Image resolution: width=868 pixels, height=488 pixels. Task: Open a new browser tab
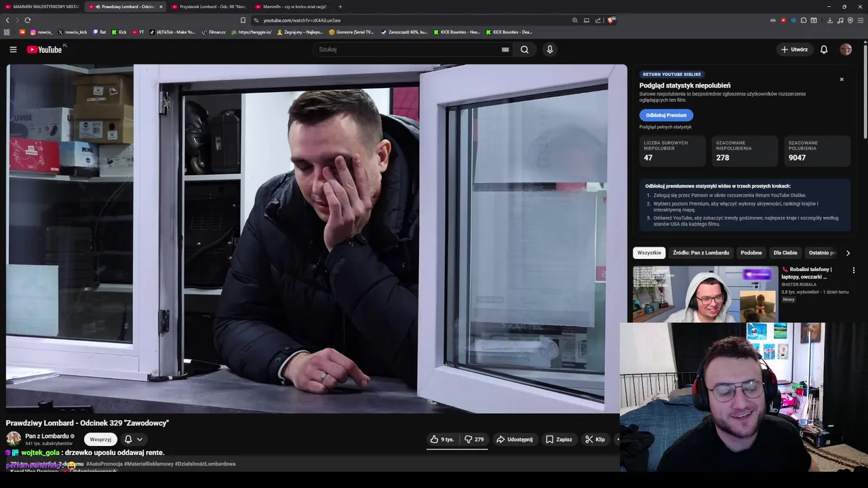pyautogui.click(x=340, y=7)
